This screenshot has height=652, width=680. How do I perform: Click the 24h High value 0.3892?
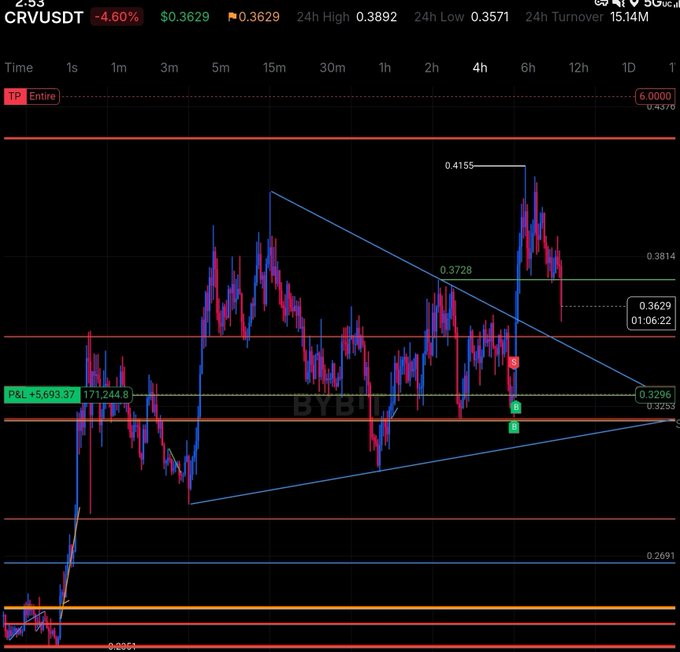(376, 17)
